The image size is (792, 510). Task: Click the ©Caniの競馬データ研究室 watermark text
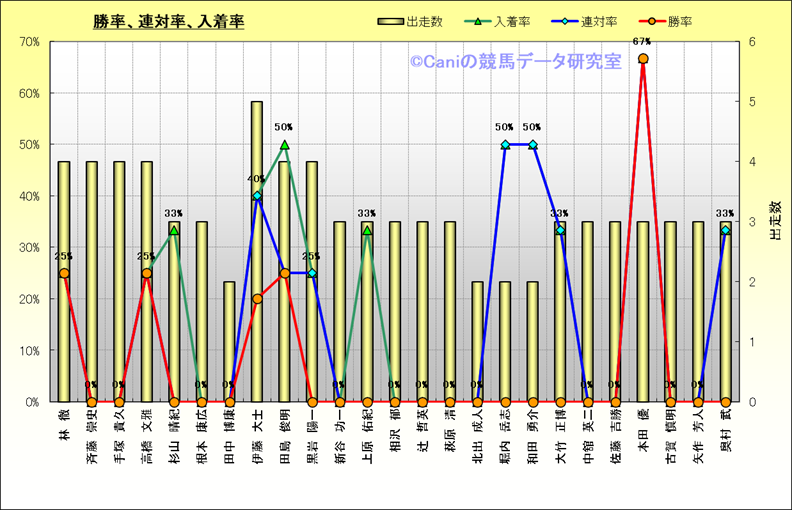point(514,62)
